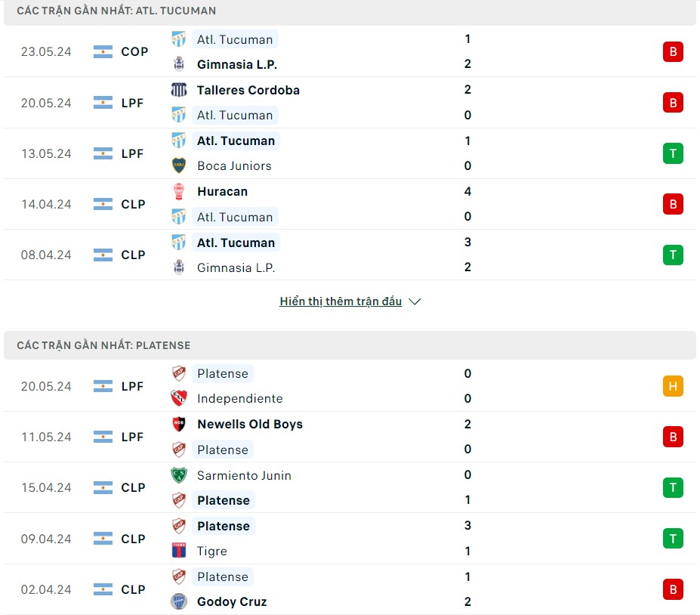The width and height of the screenshot is (700, 615).
Task: Click the Huracan team crest
Action: coord(179,192)
